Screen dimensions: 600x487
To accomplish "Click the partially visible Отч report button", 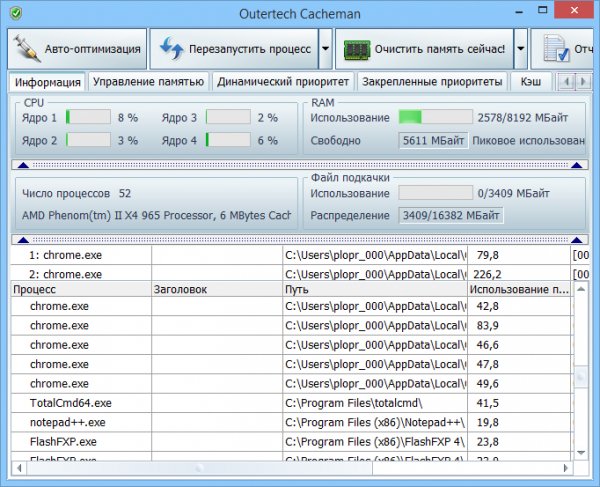I will [x=562, y=49].
